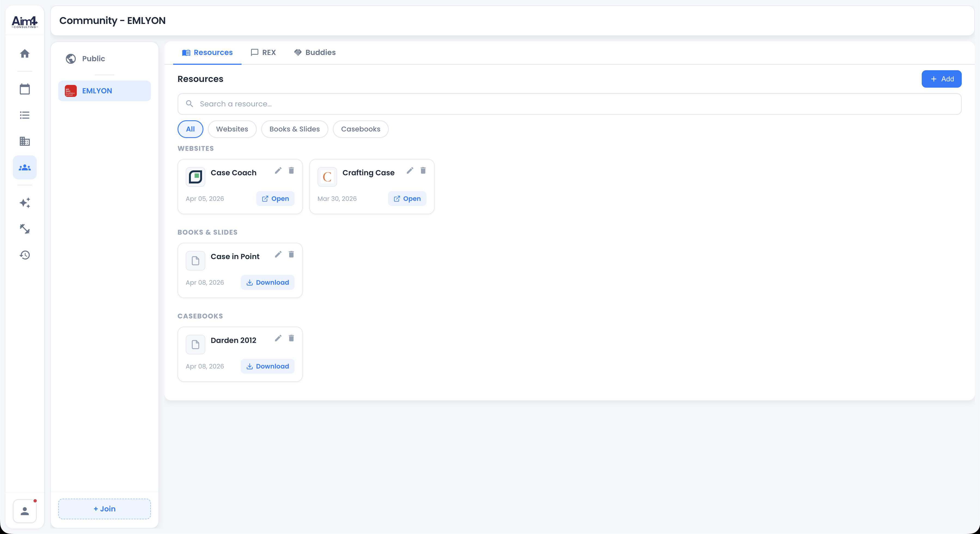980x534 pixels.
Task: Open the dumbbell training icon in the sidebar
Action: 25,229
